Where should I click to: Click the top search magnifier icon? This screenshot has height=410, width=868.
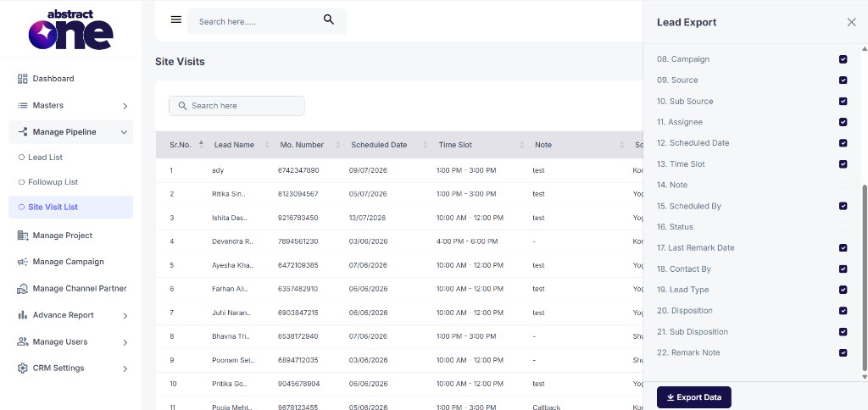coord(329,20)
